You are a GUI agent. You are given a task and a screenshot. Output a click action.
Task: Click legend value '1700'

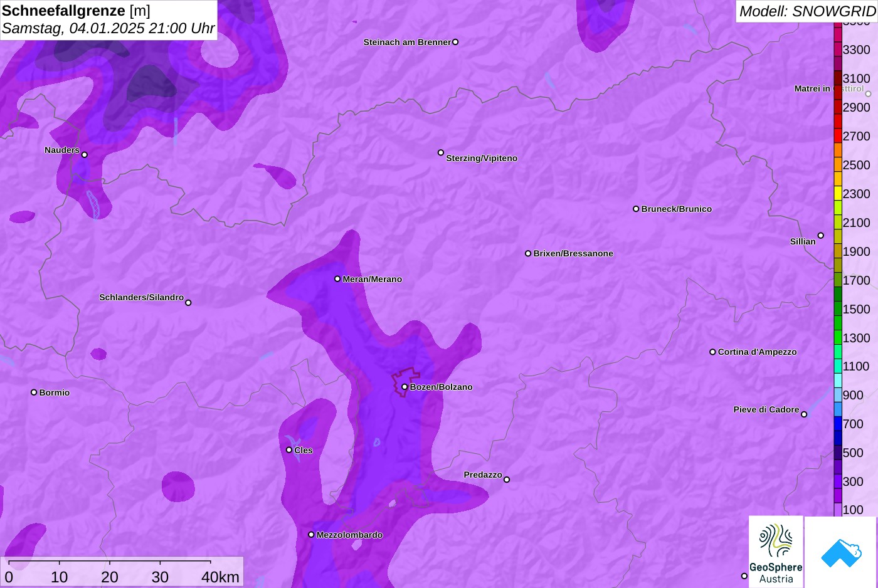point(857,280)
